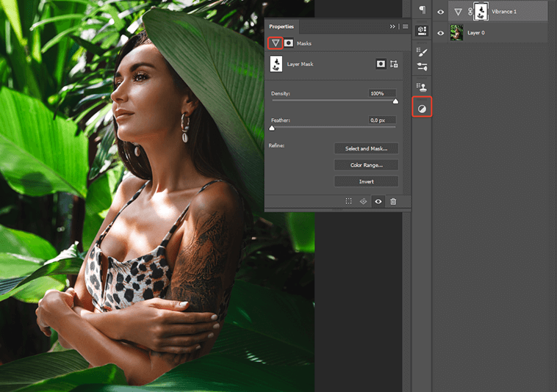This screenshot has width=557, height=392.
Task: Delete the mask with the trash icon
Action: (393, 201)
